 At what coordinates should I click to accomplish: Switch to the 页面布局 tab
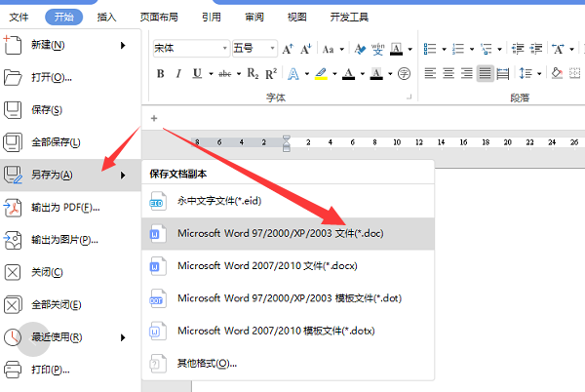click(x=158, y=17)
